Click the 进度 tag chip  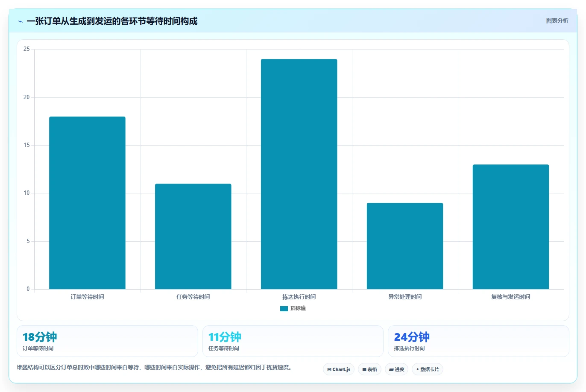pyautogui.click(x=396, y=369)
